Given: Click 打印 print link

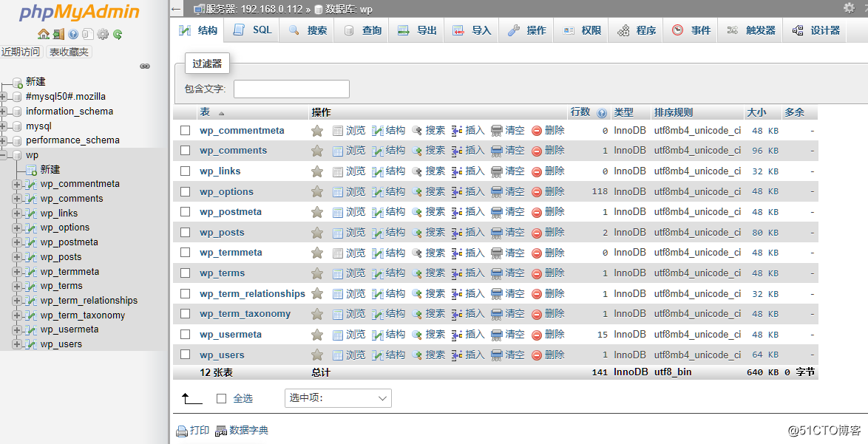Looking at the screenshot, I should [200, 431].
